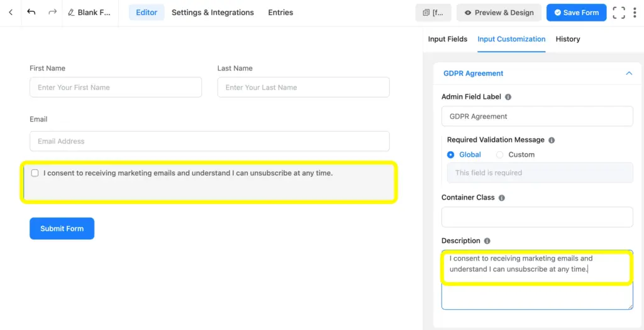The image size is (644, 330).
Task: Undo the last change
Action: click(x=31, y=12)
